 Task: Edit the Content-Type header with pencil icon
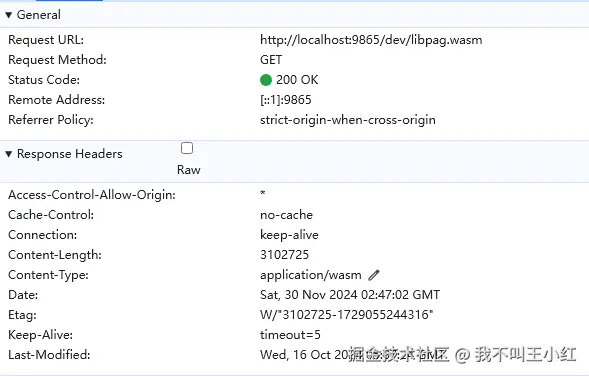[374, 275]
